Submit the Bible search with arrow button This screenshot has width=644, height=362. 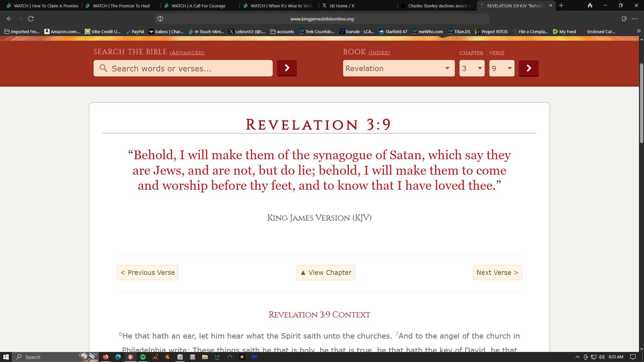pyautogui.click(x=287, y=68)
